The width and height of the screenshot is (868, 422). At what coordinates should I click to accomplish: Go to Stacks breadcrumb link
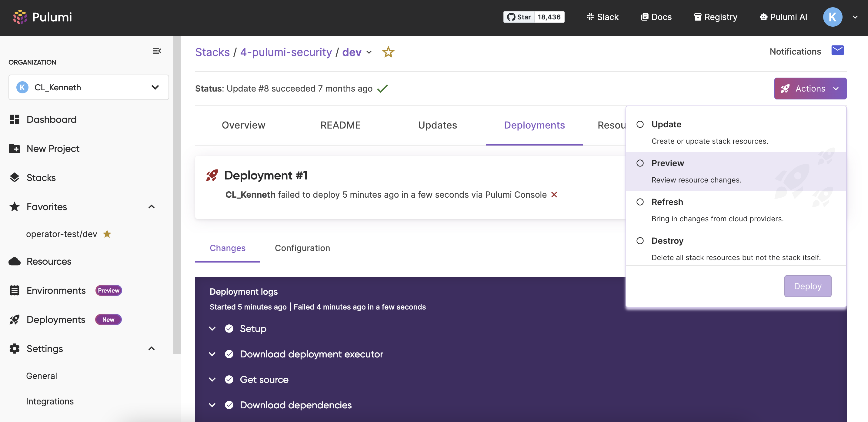tap(213, 52)
